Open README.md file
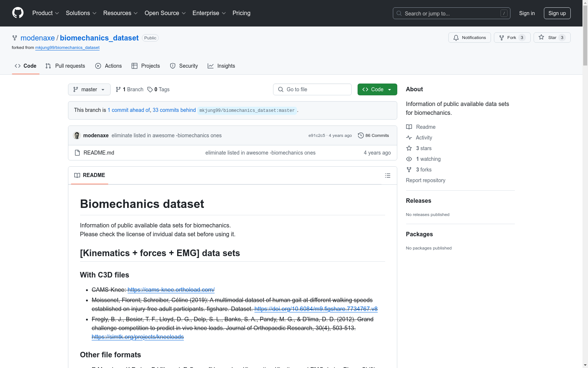The image size is (588, 368). tap(99, 153)
